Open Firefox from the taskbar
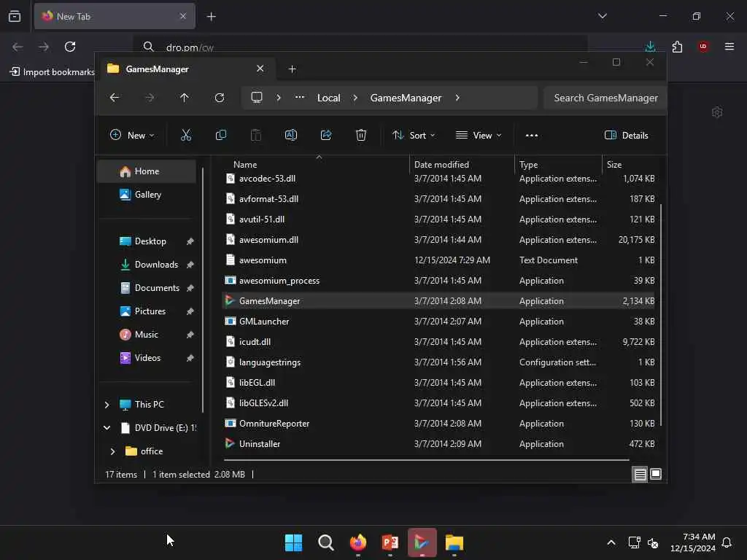Image resolution: width=747 pixels, height=560 pixels. pos(357,542)
